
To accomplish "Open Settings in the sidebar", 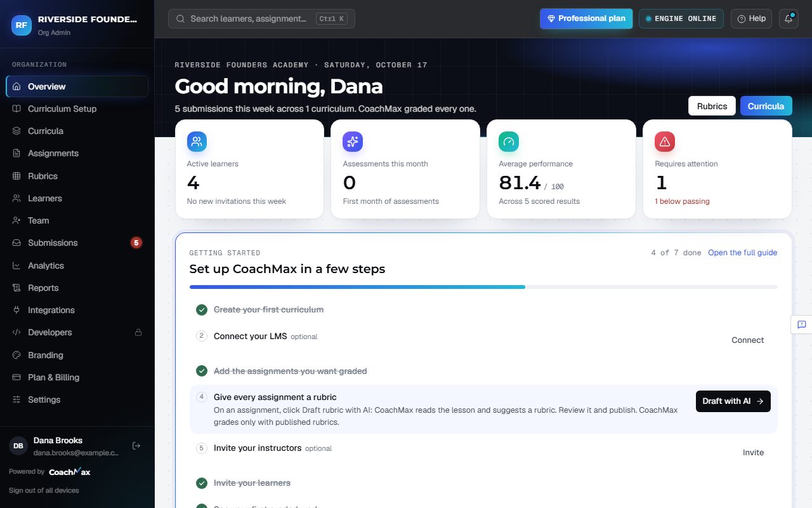I will (77, 399).
